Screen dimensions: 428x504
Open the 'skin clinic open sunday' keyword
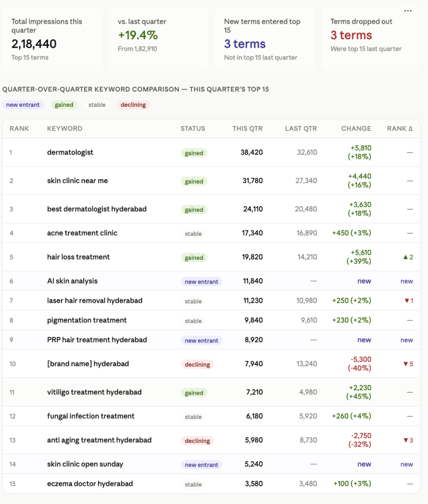(x=85, y=464)
